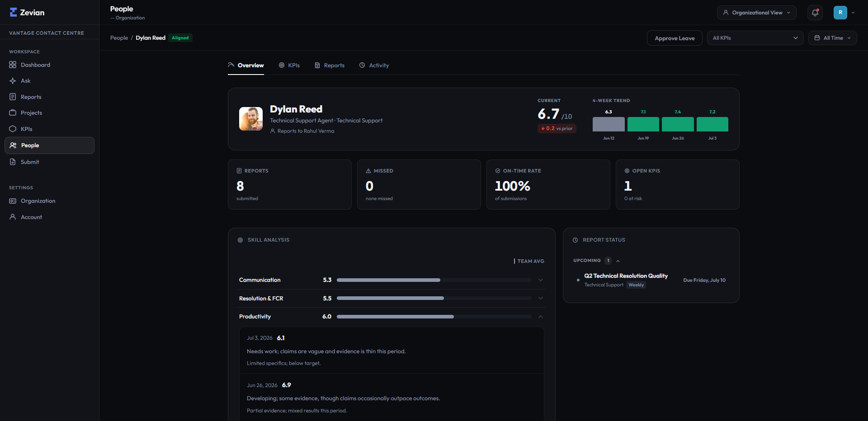Viewport: 868px width, 421px height.
Task: Switch to the Reports tab
Action: pos(330,65)
